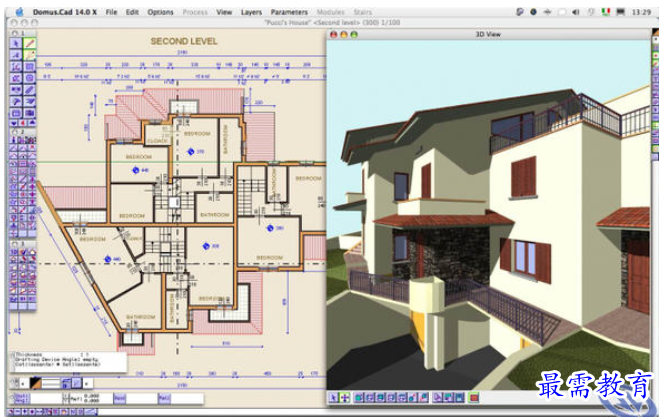
Task: Click the red icon ending the 3D View toolbar
Action: (x=474, y=397)
